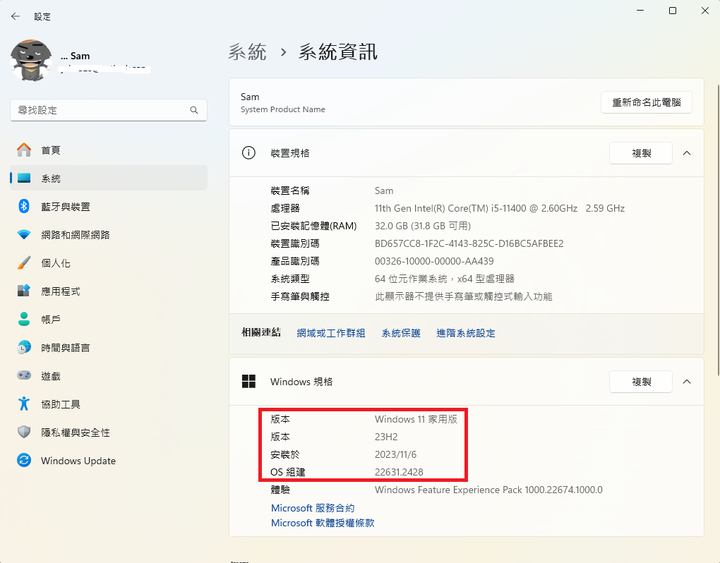
Task: Click the vertical scrollbar on the right
Action: 718,230
